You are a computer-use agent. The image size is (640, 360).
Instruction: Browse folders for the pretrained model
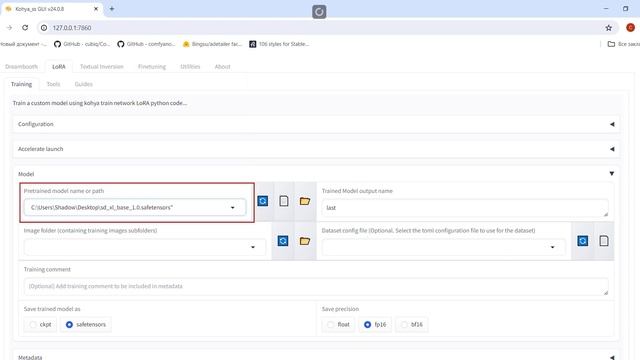[305, 201]
